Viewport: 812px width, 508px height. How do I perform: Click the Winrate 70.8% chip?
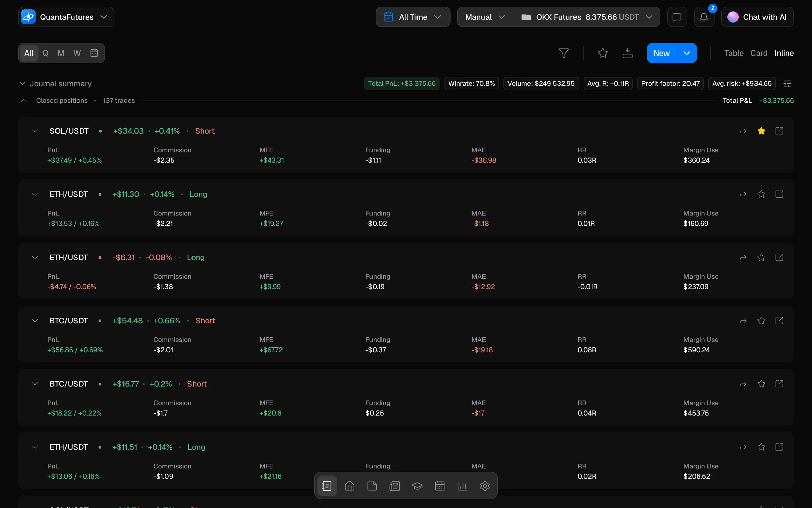click(471, 83)
